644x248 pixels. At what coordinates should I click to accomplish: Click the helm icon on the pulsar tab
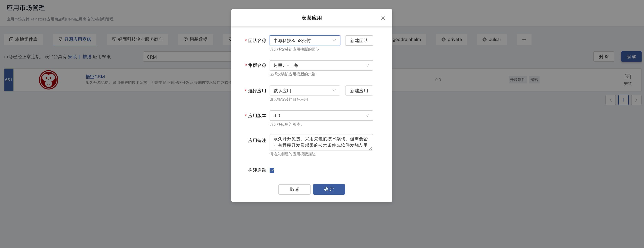(x=485, y=40)
